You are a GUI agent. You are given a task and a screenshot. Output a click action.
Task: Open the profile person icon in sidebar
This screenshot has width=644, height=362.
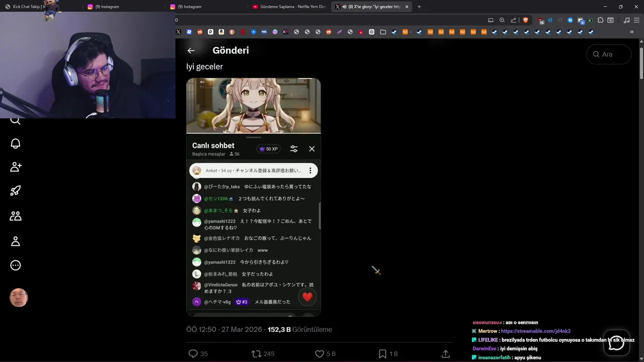tap(16, 241)
